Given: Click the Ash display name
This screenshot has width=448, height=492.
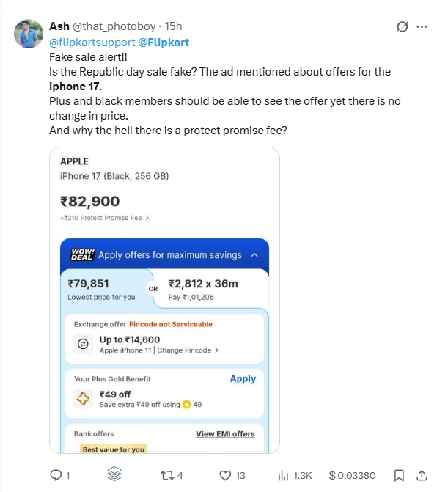Looking at the screenshot, I should [59, 26].
